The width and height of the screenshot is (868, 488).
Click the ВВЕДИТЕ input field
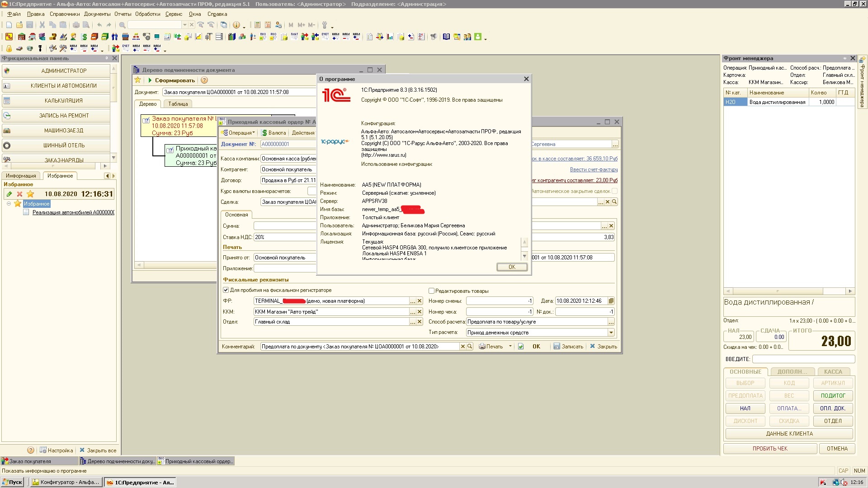(x=803, y=359)
